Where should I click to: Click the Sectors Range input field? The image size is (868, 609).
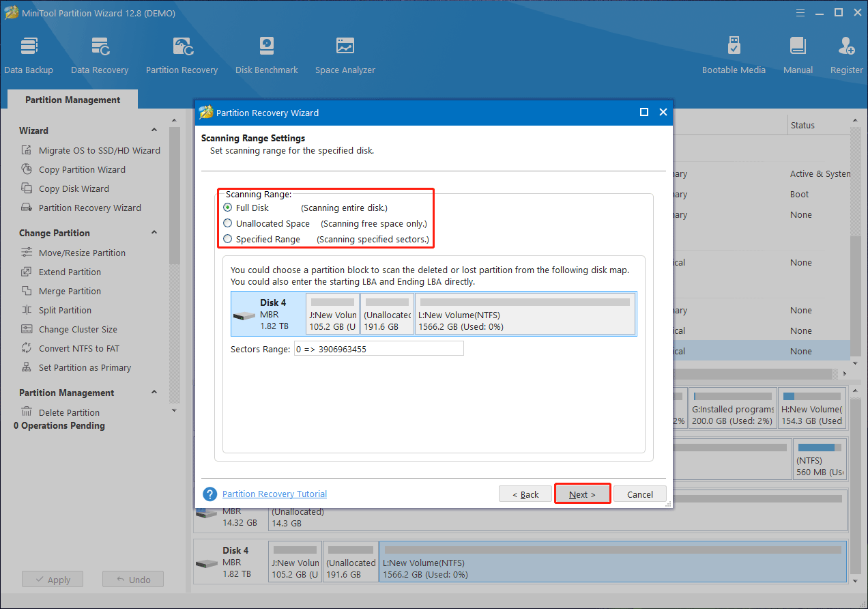(x=379, y=348)
